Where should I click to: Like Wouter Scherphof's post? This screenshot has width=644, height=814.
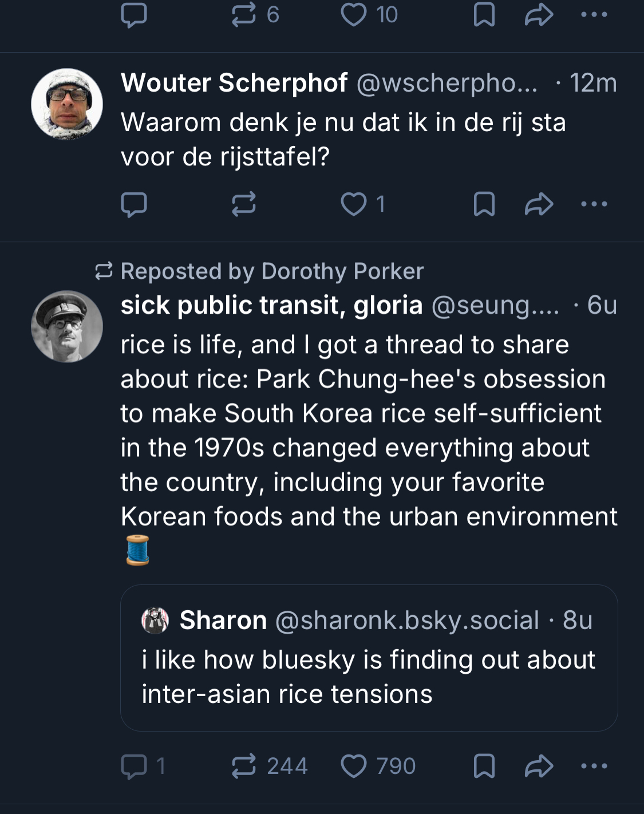pos(354,204)
